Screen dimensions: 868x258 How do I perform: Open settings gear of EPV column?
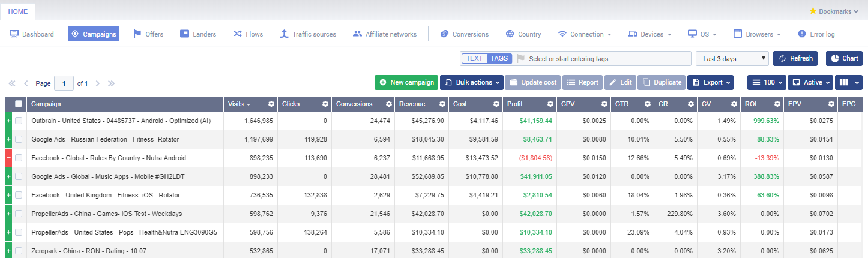tap(831, 104)
